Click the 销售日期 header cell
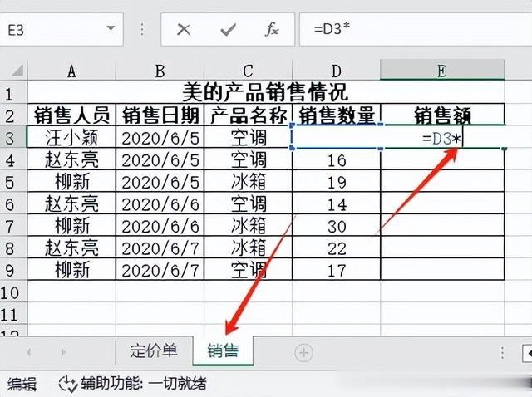Image resolution: width=532 pixels, height=397 pixels. (160, 115)
